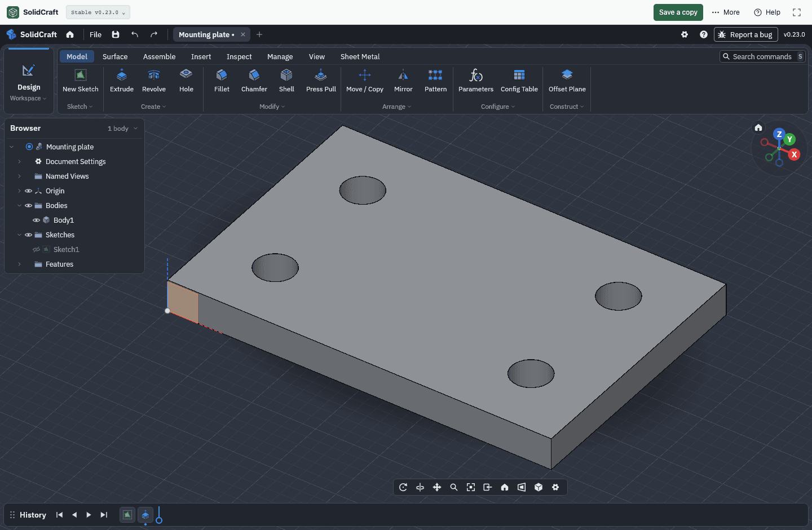This screenshot has height=530, width=812.
Task: Click the Search commands field
Action: pos(762,56)
